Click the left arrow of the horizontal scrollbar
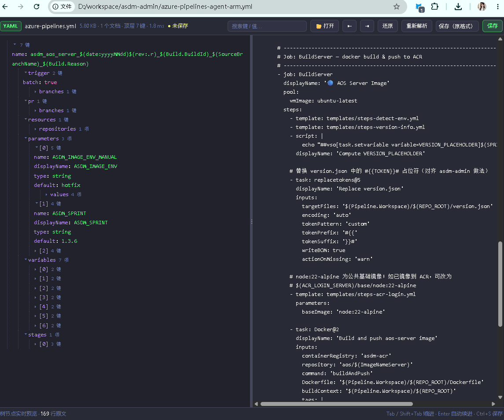The height and width of the screenshot is (420, 504). pyautogui.click(x=256, y=404)
